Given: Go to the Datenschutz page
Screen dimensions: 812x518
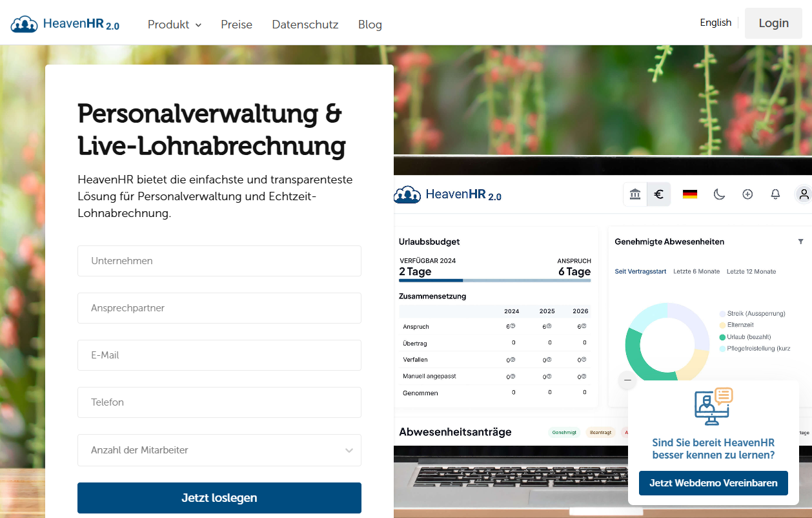Looking at the screenshot, I should (305, 25).
